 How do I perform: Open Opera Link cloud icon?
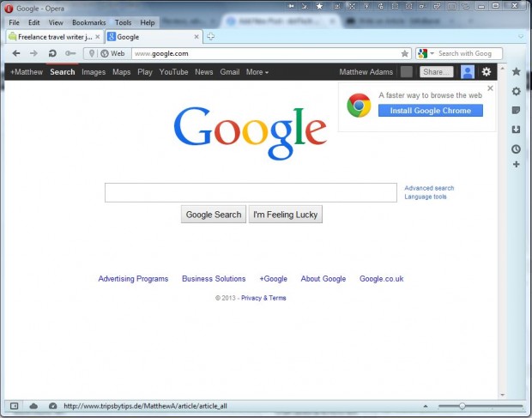[33, 406]
